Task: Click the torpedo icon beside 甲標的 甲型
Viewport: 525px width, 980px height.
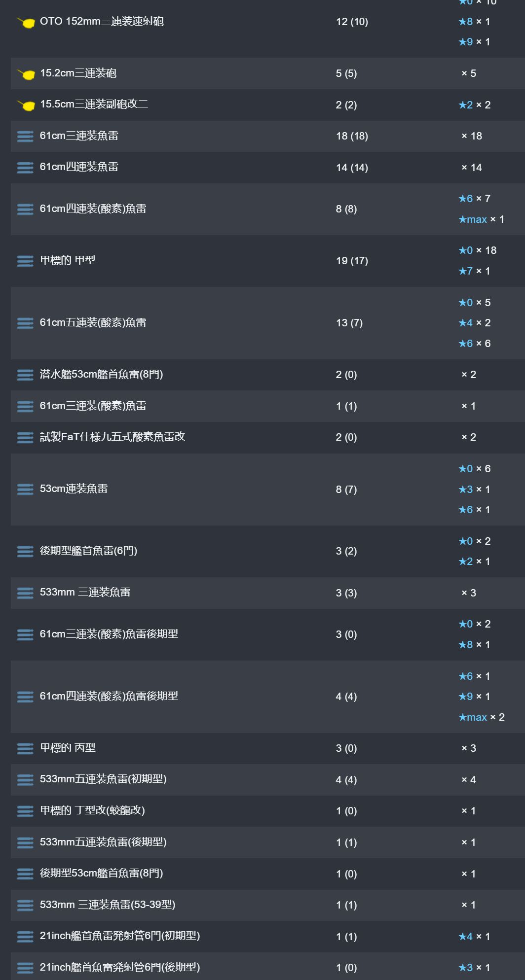Action: click(25, 261)
